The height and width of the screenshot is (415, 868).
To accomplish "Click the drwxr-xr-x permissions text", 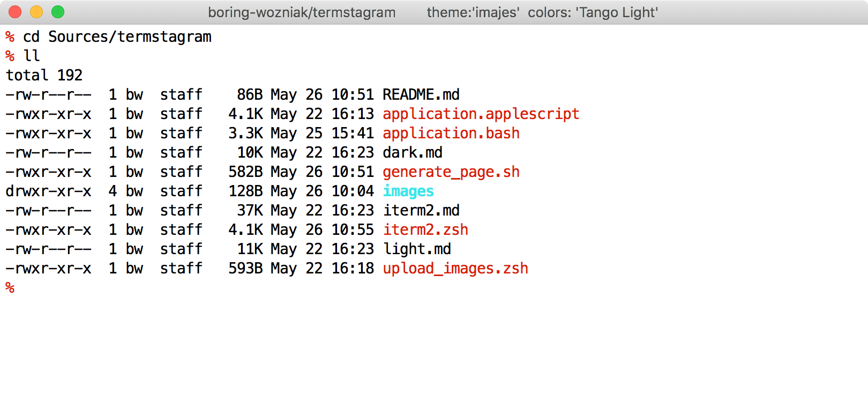I will (48, 191).
